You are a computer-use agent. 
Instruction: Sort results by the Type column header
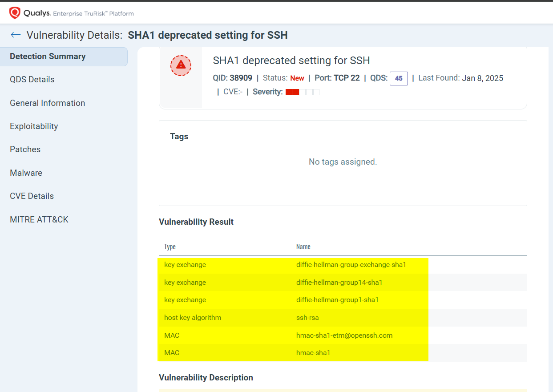click(x=170, y=247)
